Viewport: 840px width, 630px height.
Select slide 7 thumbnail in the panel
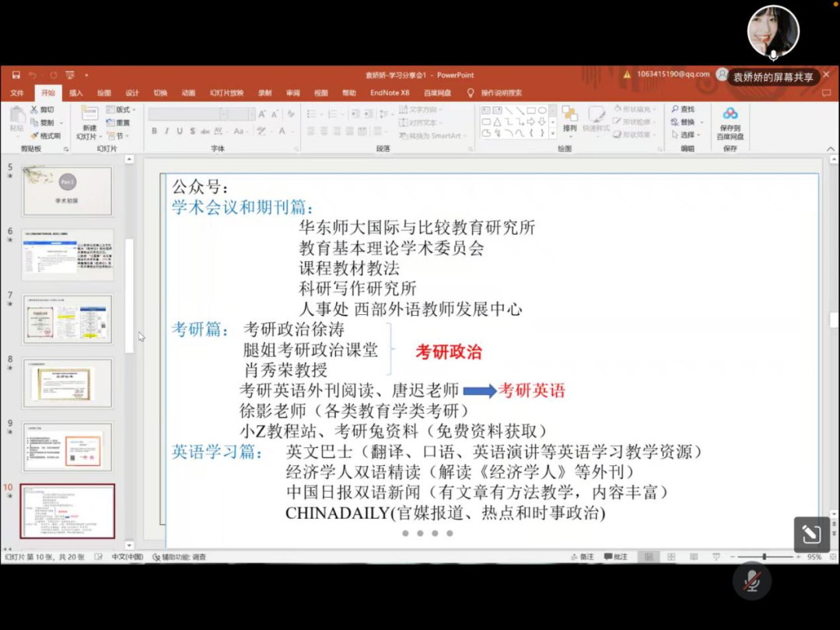coord(68,319)
